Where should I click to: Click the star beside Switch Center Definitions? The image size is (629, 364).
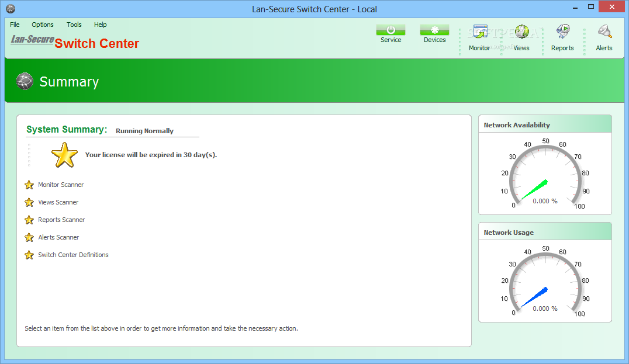pos(29,255)
